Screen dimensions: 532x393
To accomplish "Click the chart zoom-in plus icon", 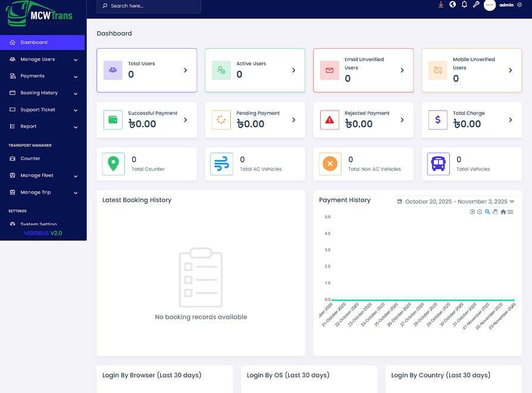I will click(x=472, y=212).
